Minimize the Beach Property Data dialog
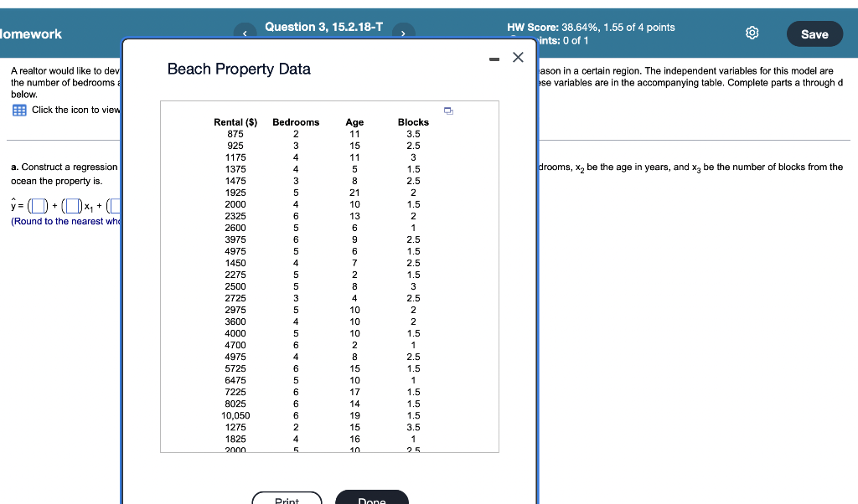Viewport: 858px width, 504px height. click(494, 58)
